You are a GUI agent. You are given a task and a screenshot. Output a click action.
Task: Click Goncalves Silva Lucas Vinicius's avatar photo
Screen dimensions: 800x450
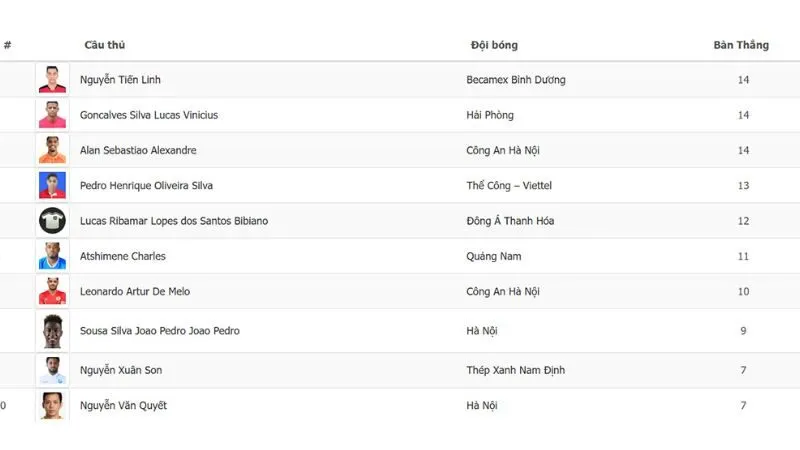52,115
